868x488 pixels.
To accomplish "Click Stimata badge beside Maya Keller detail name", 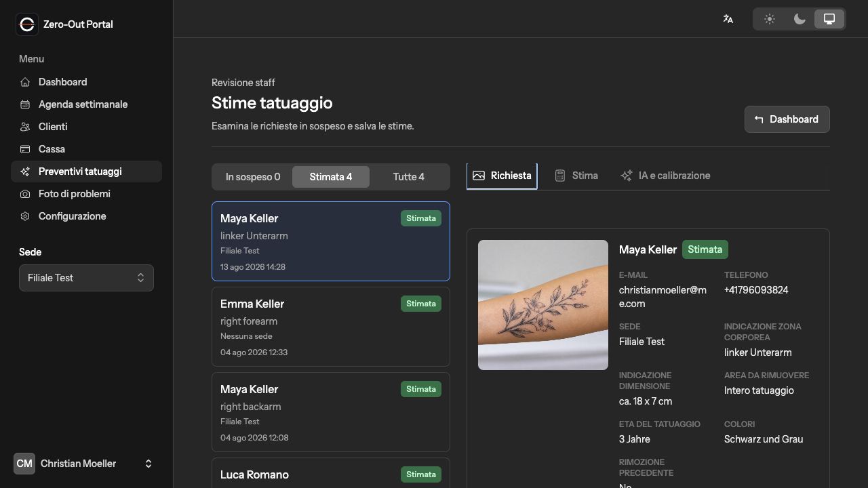I will pos(705,249).
